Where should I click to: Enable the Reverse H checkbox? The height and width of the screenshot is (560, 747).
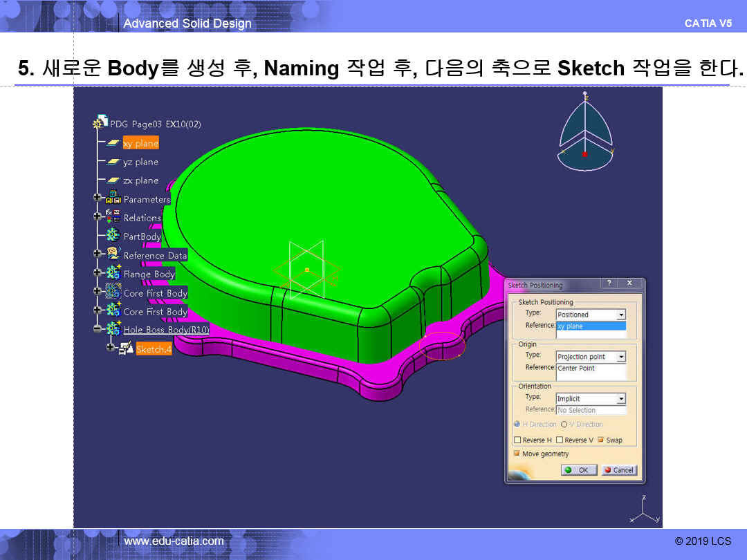[517, 440]
